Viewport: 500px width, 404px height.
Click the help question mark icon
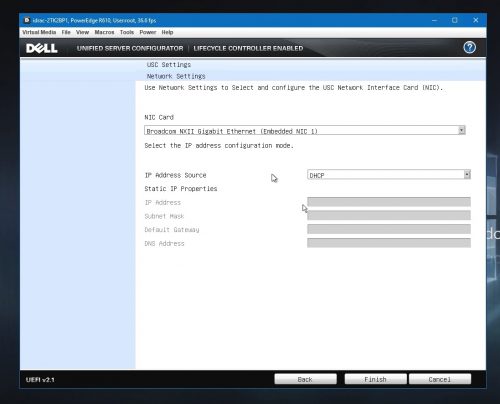(x=469, y=48)
